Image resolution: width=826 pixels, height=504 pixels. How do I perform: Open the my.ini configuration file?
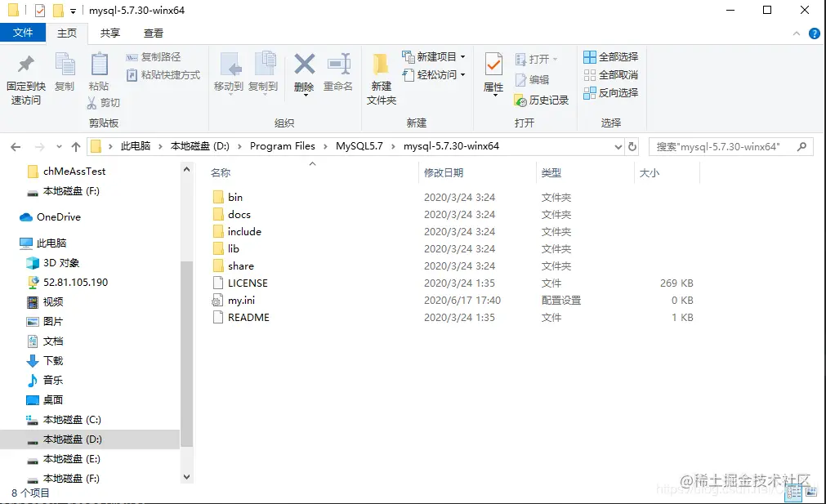(x=239, y=300)
